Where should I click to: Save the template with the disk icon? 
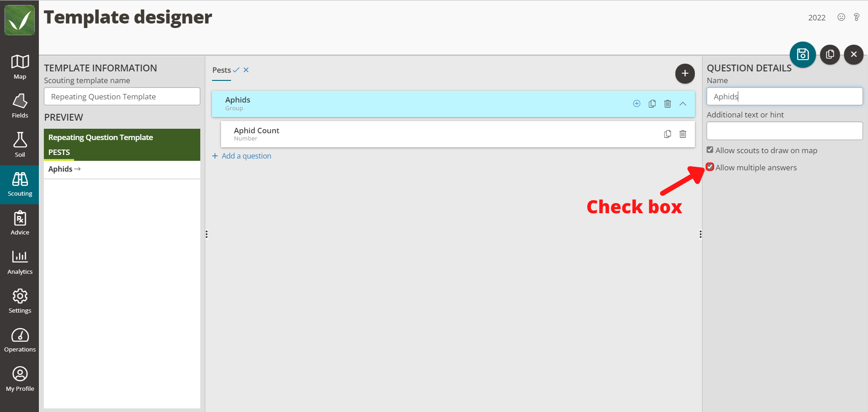(802, 55)
